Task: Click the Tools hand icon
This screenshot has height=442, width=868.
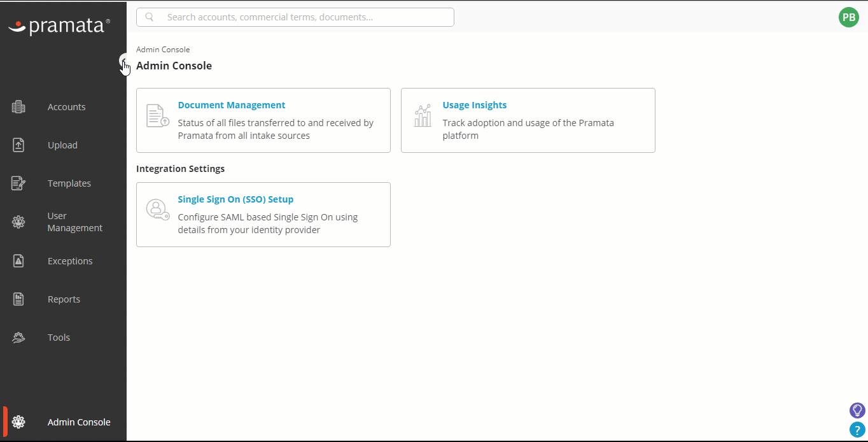Action: coord(18,338)
